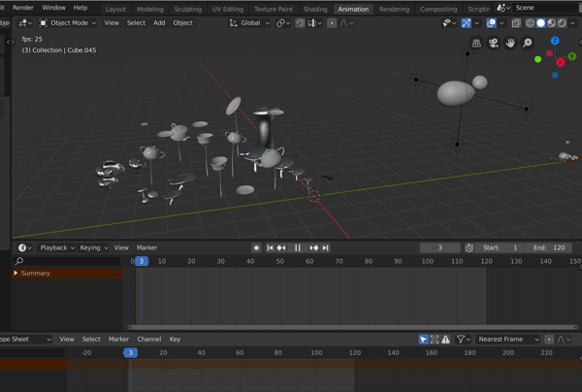Toggle Only Show Errors warning icon

click(445, 340)
